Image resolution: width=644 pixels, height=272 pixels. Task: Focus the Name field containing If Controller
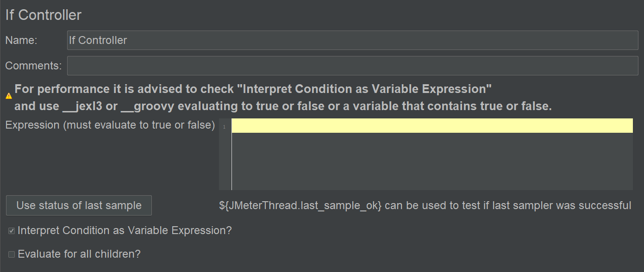click(x=352, y=40)
